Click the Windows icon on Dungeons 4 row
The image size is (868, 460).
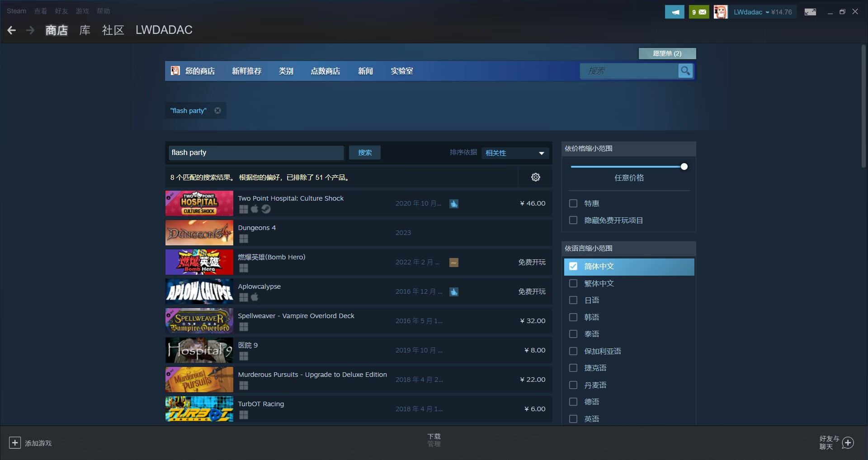pyautogui.click(x=244, y=239)
